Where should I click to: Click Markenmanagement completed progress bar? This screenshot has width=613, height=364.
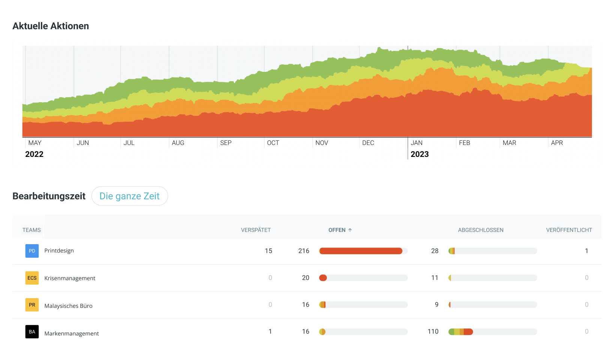493,332
